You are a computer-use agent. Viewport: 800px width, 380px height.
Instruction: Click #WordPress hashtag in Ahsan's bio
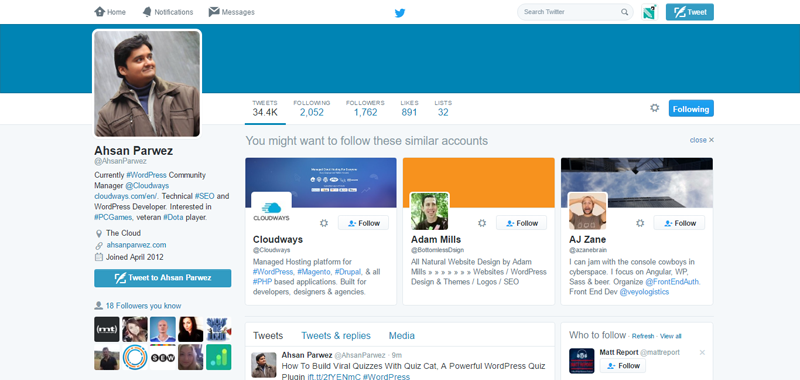pyautogui.click(x=146, y=175)
